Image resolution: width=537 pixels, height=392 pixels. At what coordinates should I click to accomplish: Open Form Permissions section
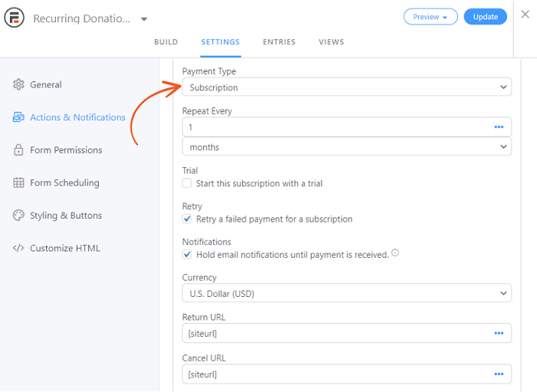pos(66,150)
